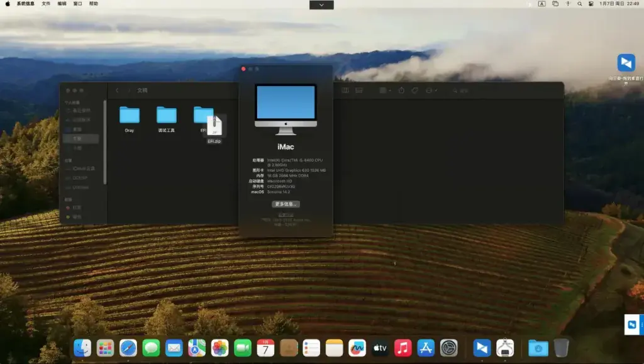Viewport: 644px width, 364px height.
Task: Switch Finder to gallery view
Action: (359, 91)
